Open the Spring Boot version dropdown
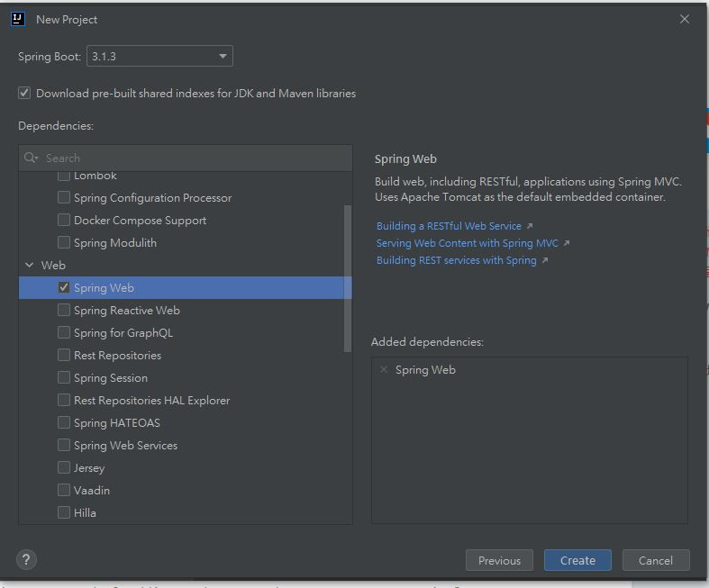The image size is (709, 588). coord(159,56)
